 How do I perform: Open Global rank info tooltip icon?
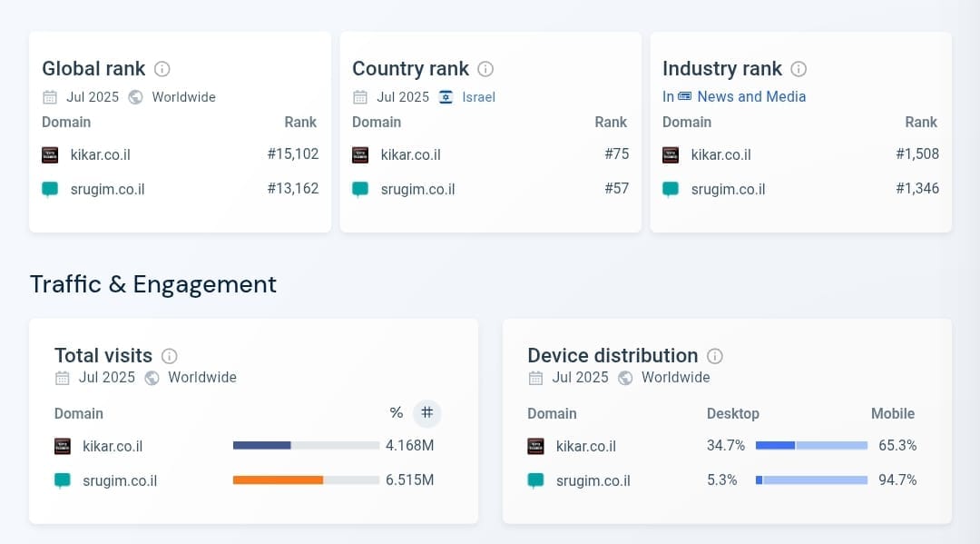[x=162, y=69]
